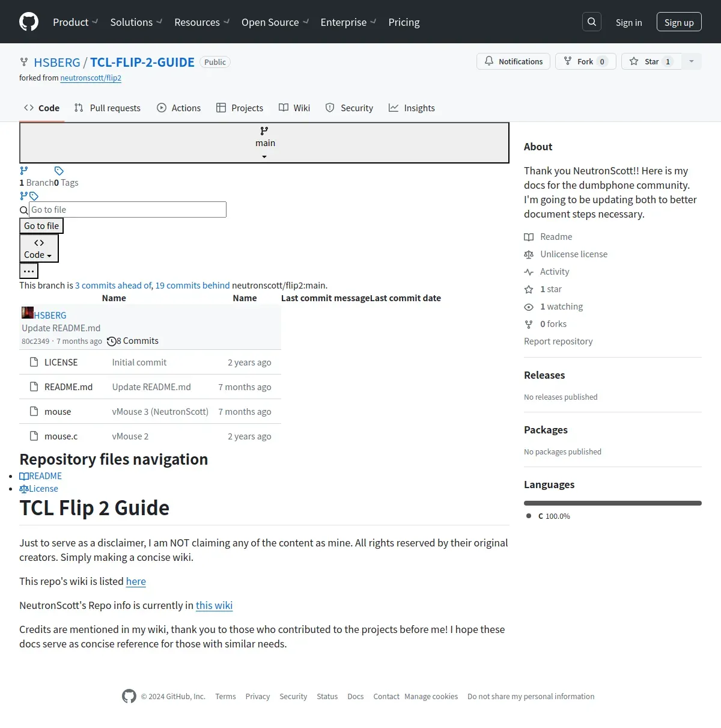721x728 pixels.
Task: Click the LICENSE file icon
Action: (34, 362)
